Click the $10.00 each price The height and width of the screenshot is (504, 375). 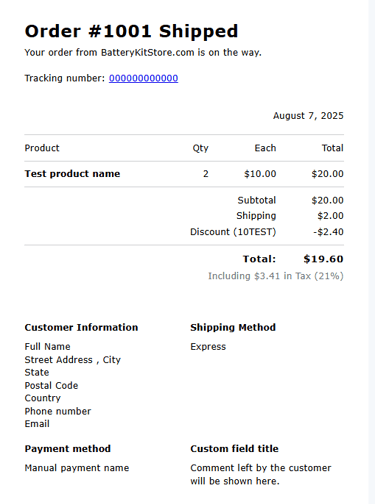[260, 174]
